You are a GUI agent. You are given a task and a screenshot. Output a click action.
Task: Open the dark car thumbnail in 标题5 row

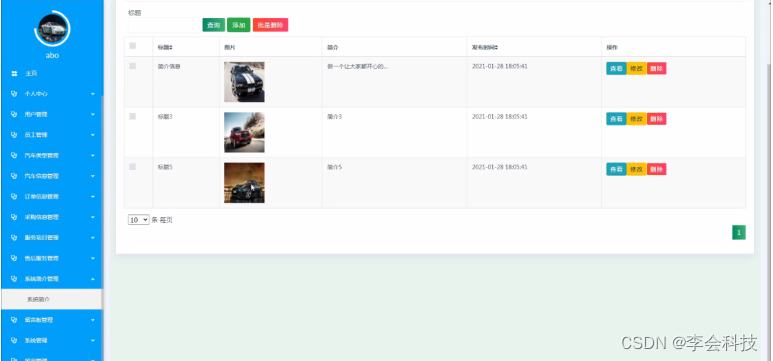click(244, 183)
